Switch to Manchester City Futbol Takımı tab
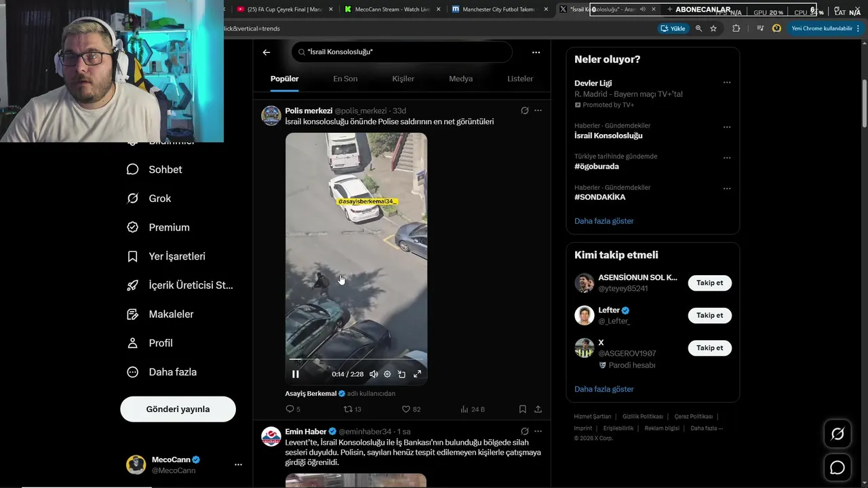 pos(498,9)
